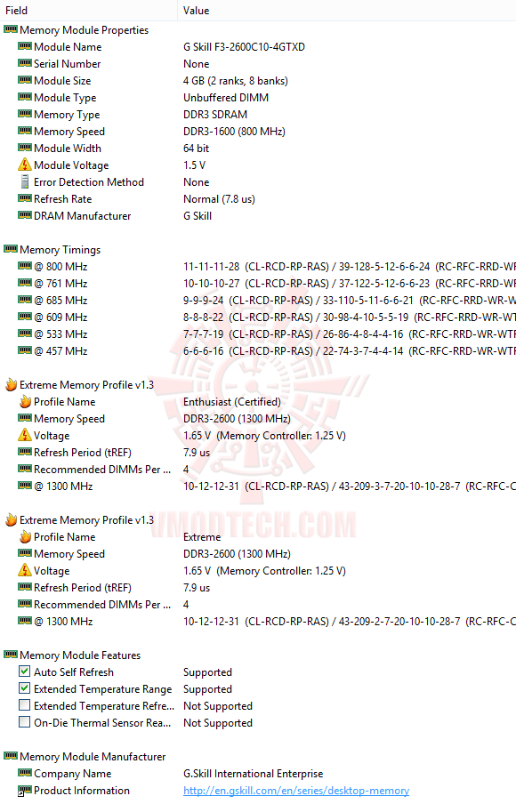This screenshot has width=516, height=812.
Task: Click the shortcut icon beside Product Information
Action: click(x=25, y=791)
